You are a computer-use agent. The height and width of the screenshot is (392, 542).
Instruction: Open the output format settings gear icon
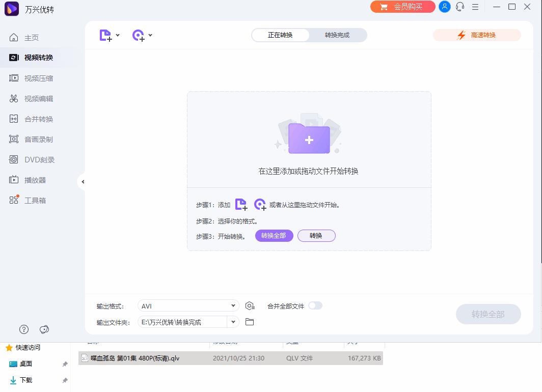click(x=250, y=306)
